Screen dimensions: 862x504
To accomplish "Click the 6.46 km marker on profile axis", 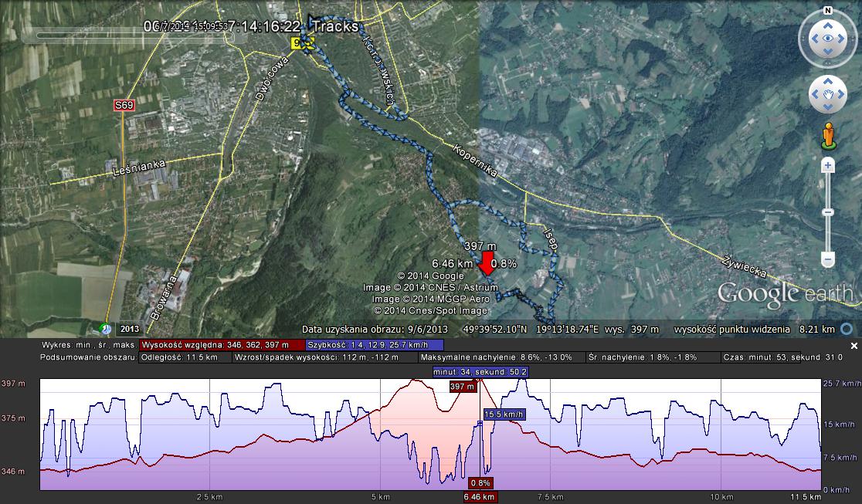I will click(x=478, y=497).
